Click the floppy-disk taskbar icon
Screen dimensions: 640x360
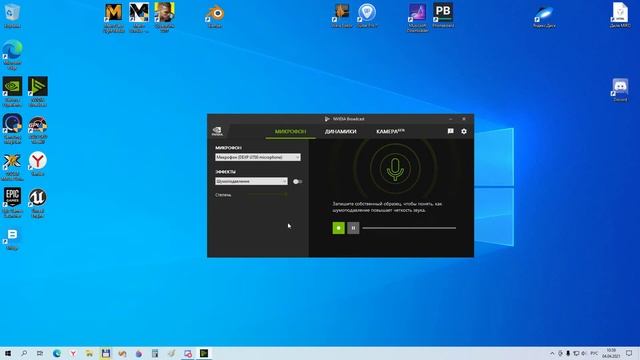click(x=106, y=353)
